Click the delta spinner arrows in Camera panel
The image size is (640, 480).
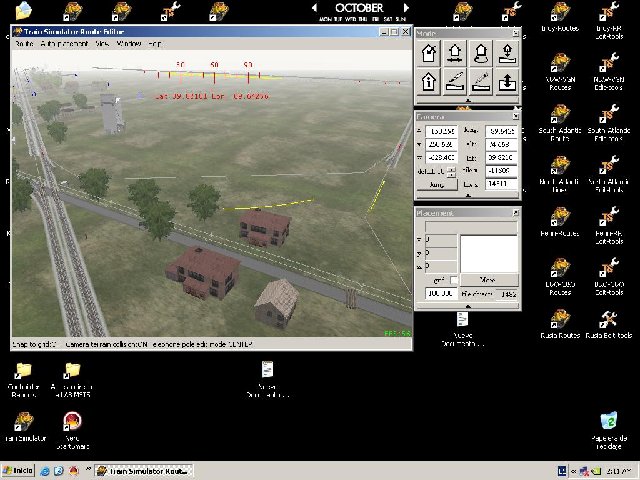(x=453, y=171)
